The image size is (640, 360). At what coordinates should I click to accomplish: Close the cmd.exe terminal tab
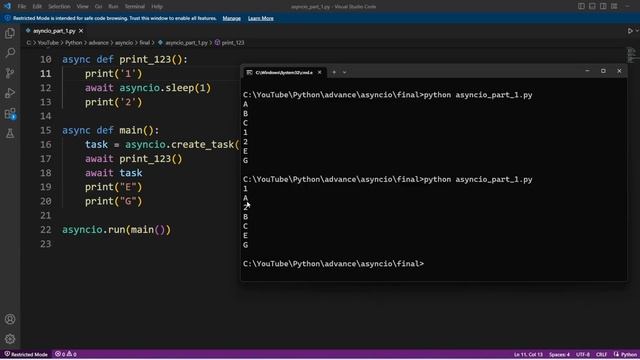pos(320,72)
